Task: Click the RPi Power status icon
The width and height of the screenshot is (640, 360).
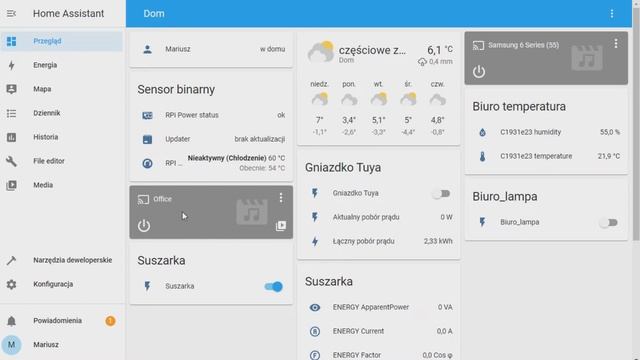Action: tap(147, 116)
